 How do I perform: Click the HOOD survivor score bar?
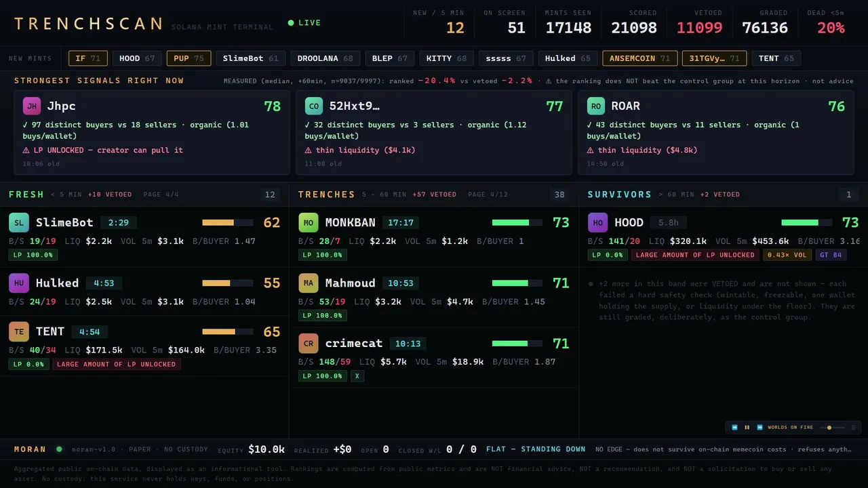[x=806, y=222]
